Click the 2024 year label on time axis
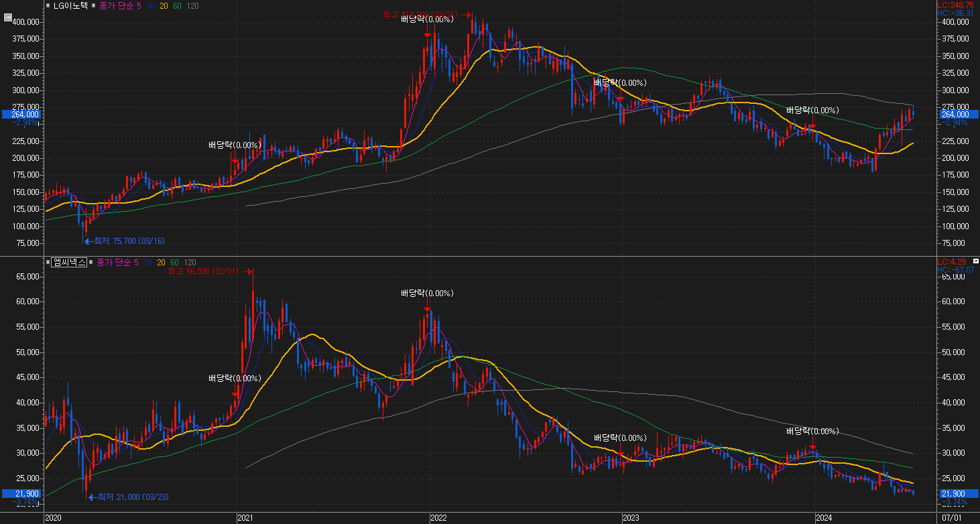 824,518
